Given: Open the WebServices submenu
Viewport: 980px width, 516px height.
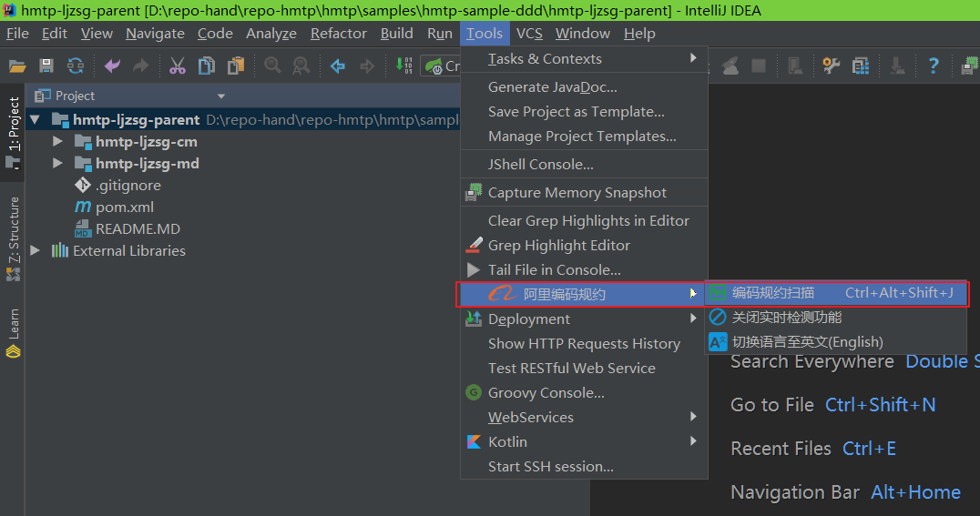Looking at the screenshot, I should [x=584, y=418].
